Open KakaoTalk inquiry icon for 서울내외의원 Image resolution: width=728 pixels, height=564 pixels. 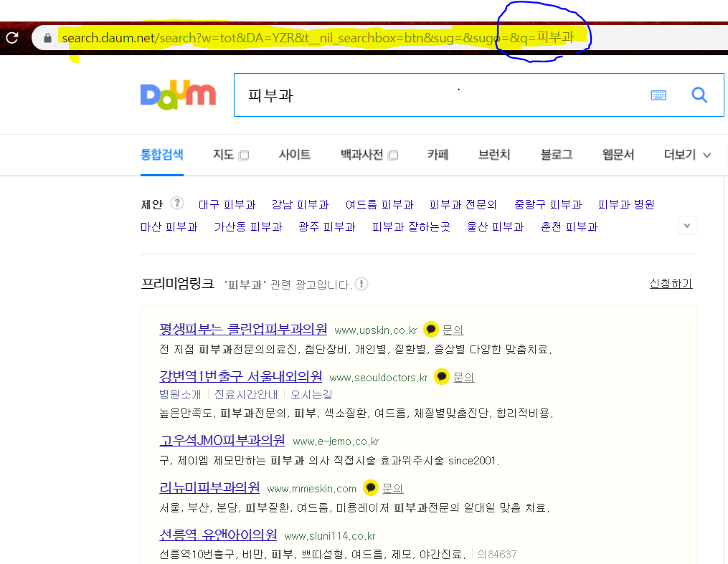pyautogui.click(x=442, y=377)
